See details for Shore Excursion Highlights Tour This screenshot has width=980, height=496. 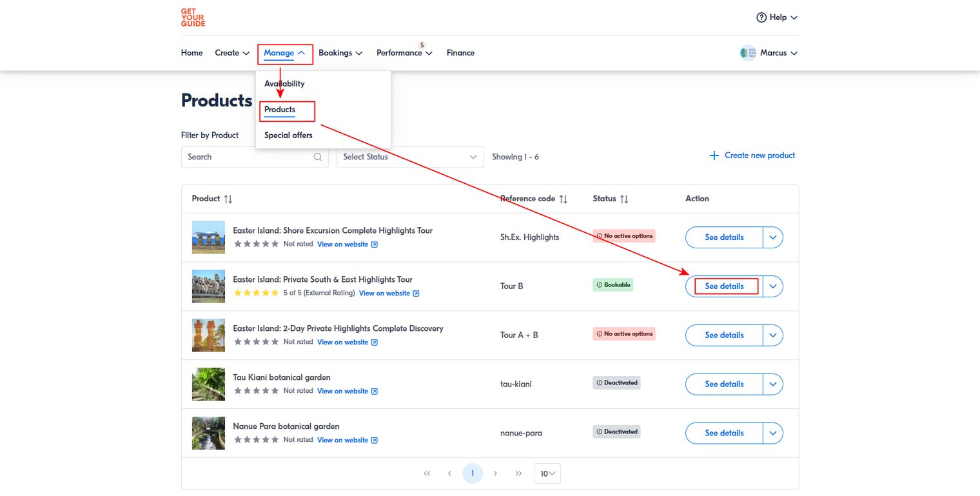[724, 237]
